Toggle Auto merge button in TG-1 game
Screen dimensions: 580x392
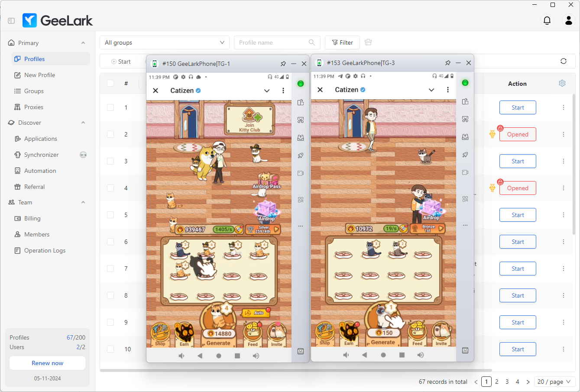click(x=256, y=312)
